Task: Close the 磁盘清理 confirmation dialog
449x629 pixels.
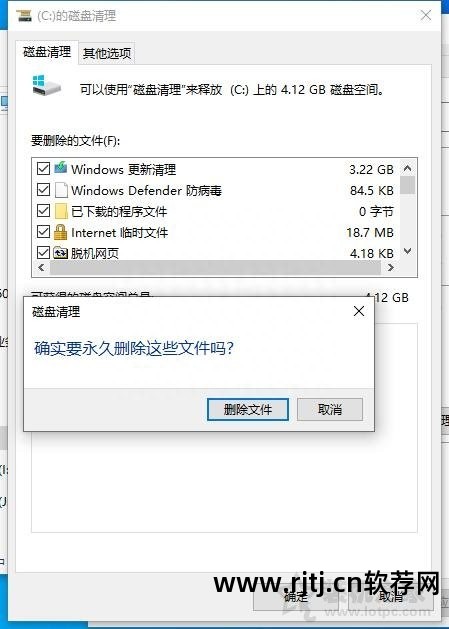Action: 359,311
